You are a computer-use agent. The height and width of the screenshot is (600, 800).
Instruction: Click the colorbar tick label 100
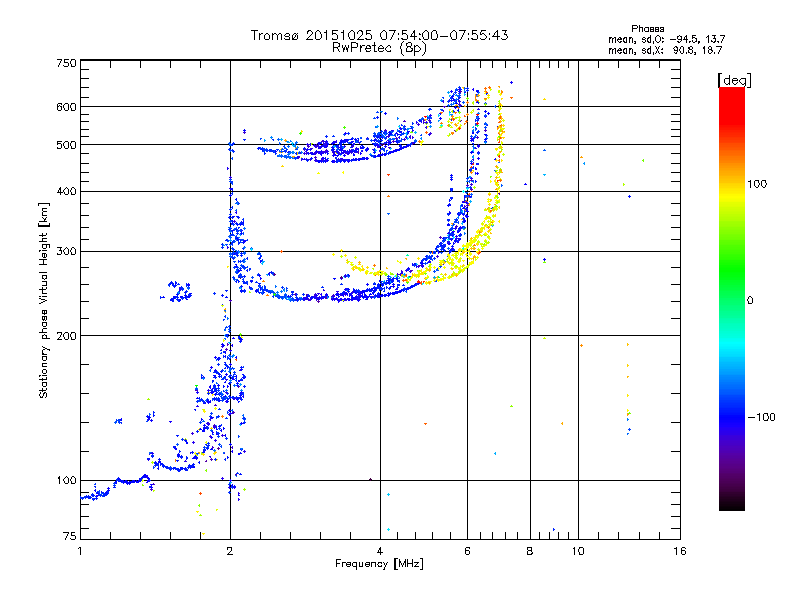point(759,184)
